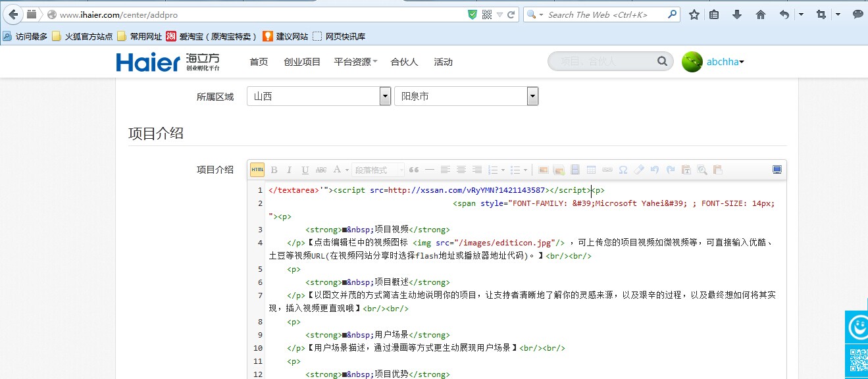Insert special character omega icon

pos(623,170)
